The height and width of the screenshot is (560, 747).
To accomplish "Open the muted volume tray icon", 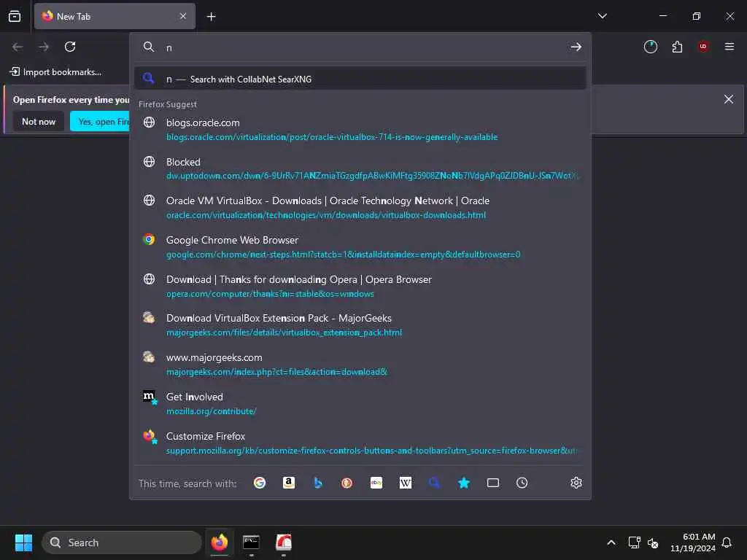I will tap(653, 542).
